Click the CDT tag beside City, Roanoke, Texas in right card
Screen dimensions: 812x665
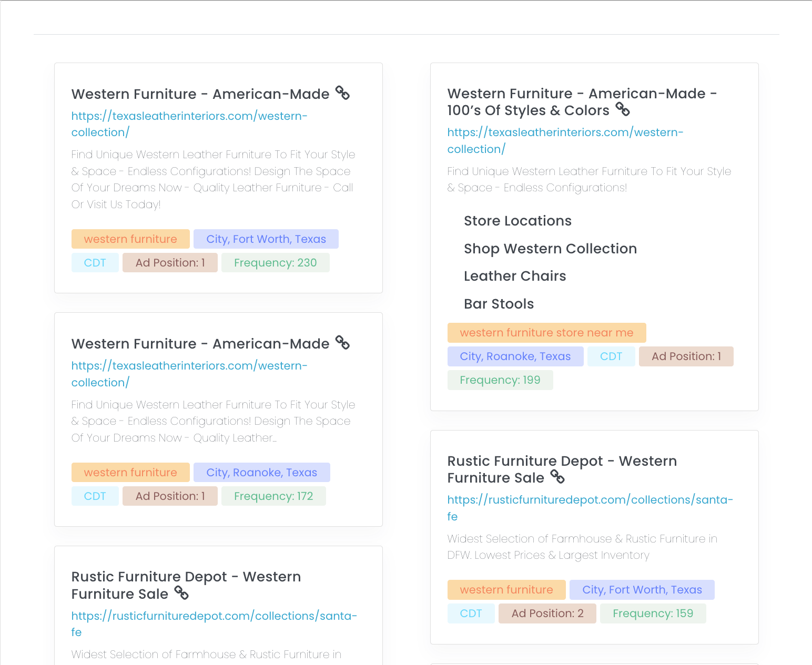click(611, 356)
